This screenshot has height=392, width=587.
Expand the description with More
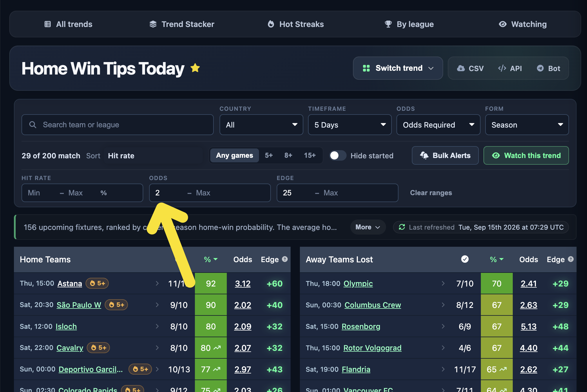tap(368, 227)
